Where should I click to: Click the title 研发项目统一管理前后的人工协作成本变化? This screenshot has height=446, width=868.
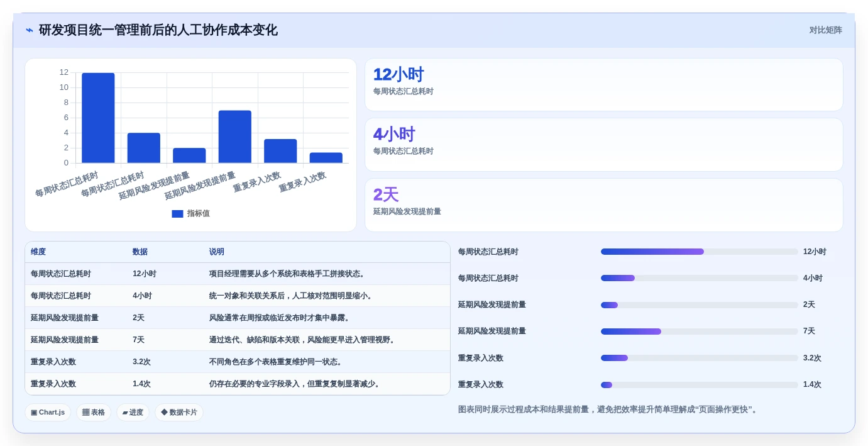(x=158, y=30)
